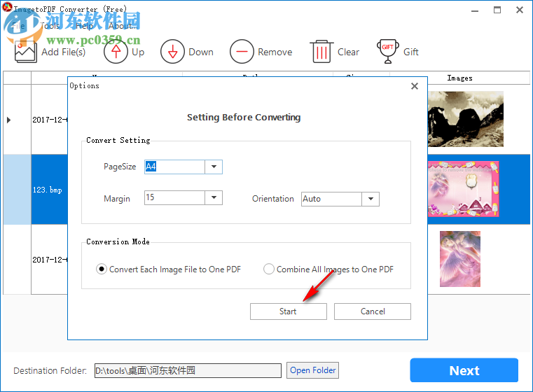Expand the PageSize dropdown arrow
Viewport: 533px width, 392px height.
pyautogui.click(x=214, y=167)
